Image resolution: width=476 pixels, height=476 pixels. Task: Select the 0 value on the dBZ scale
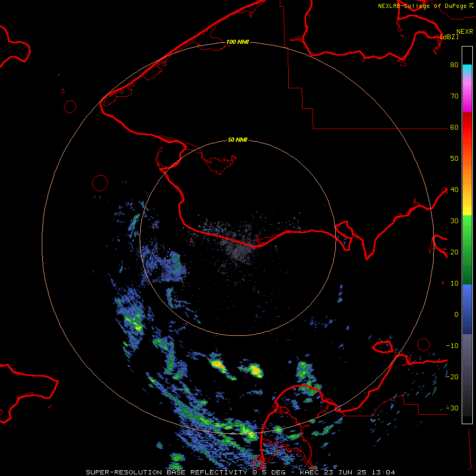456,315
